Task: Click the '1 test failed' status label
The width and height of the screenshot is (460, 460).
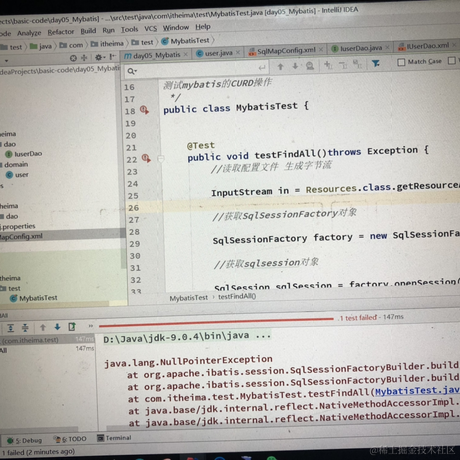Action: (358, 318)
